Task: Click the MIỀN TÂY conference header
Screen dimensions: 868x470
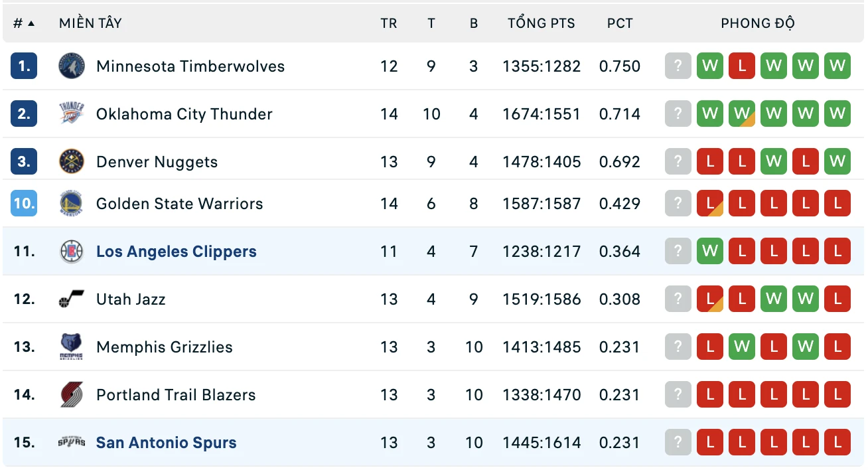Action: click(90, 23)
